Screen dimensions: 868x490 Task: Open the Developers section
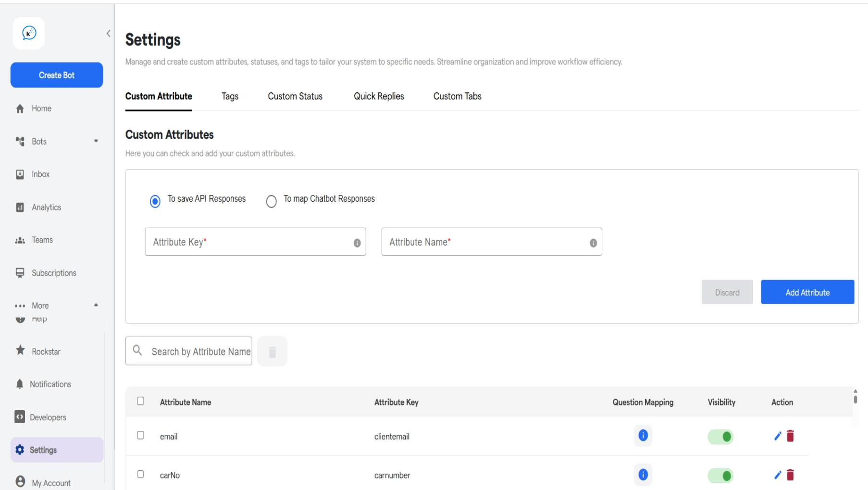click(49, 417)
